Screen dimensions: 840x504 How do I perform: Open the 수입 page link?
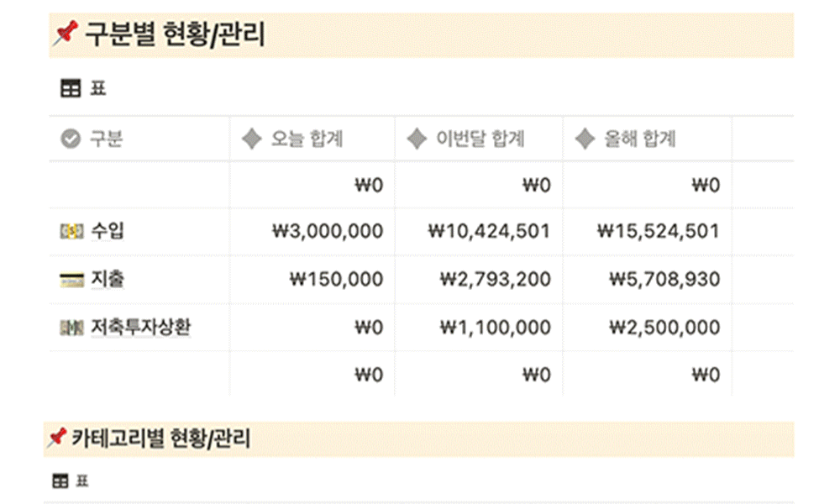click(108, 231)
